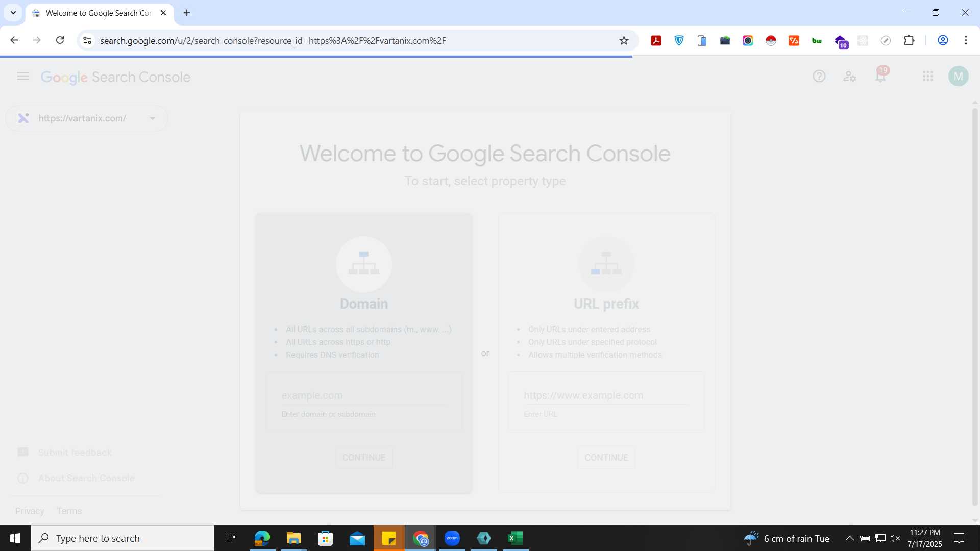Viewport: 980px width, 551px height.
Task: Click the Google Search Console logo
Action: (116, 77)
